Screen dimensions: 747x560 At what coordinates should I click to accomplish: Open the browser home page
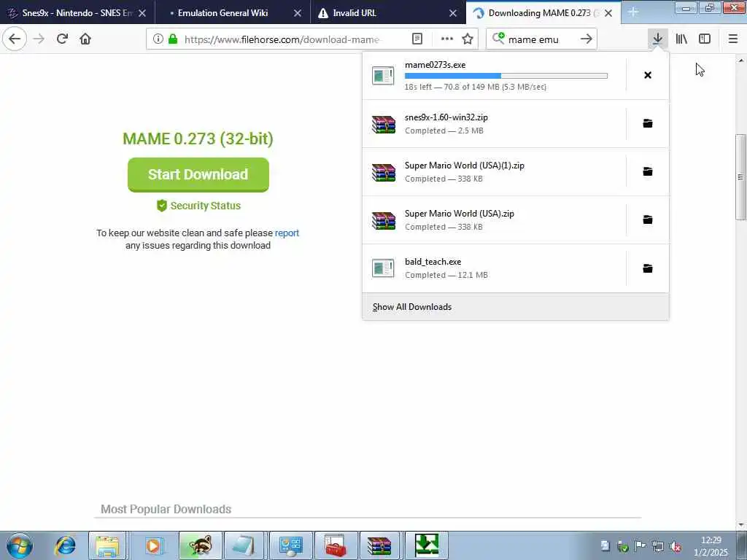(x=85, y=39)
